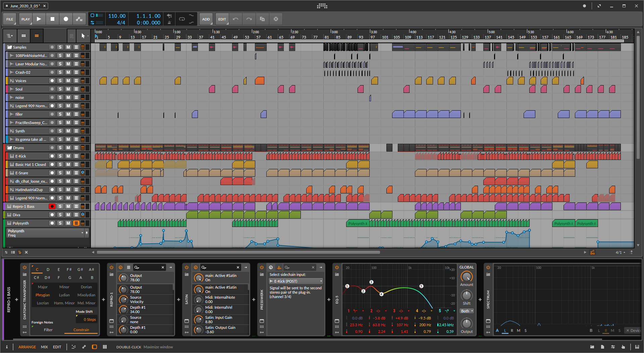Open the ADD menu
644x353 pixels.
(206, 19)
